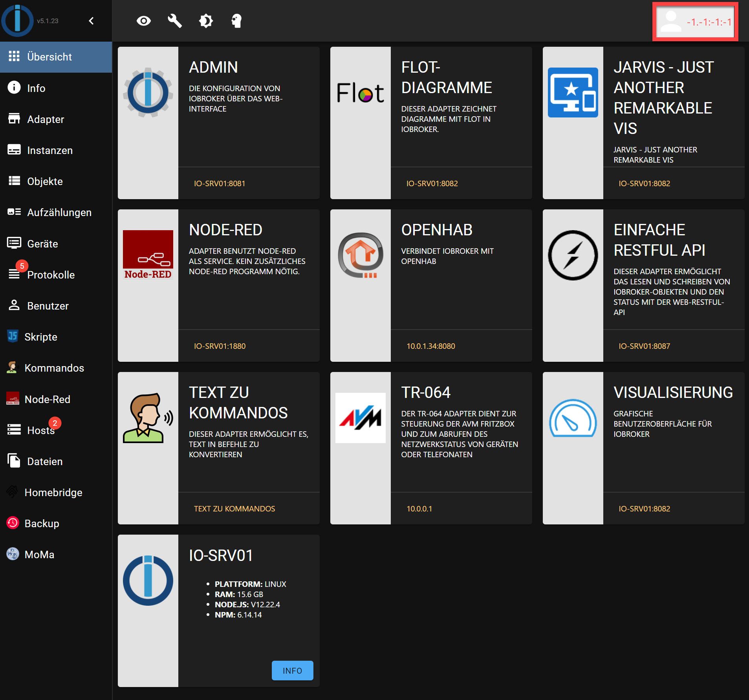749x700 pixels.
Task: Click the Node-RED logo on the Node-RED card
Action: point(148,255)
